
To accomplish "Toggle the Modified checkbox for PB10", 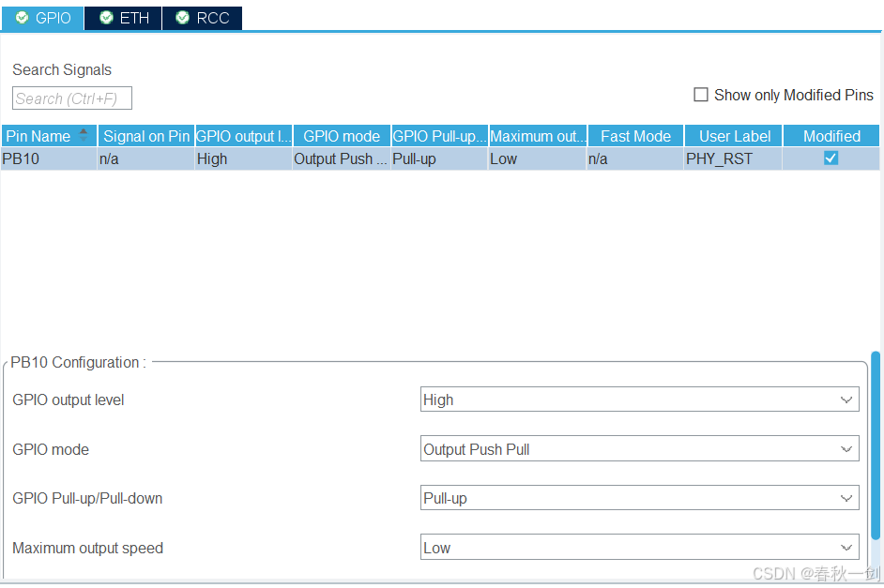I will [x=831, y=158].
